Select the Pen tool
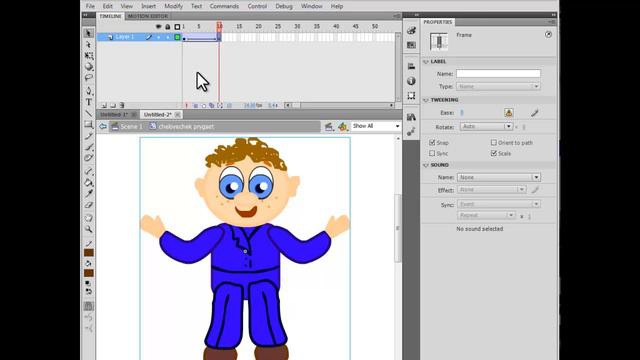The height and width of the screenshot is (360, 640). coord(89,91)
